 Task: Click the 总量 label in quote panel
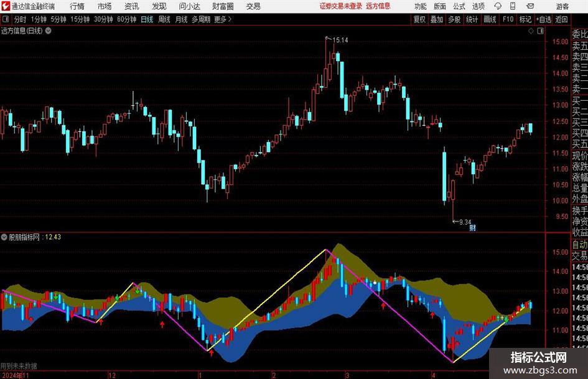pos(580,189)
